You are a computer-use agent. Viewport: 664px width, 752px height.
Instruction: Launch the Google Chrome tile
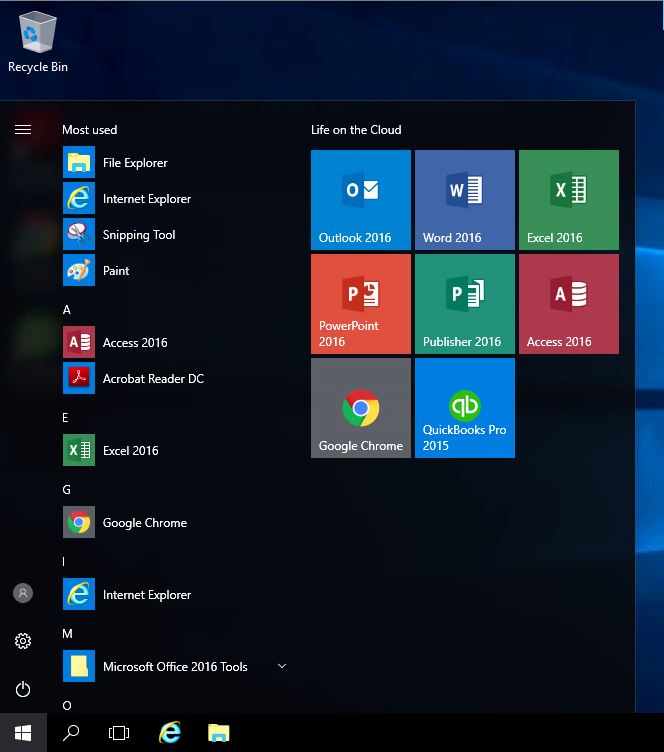(x=361, y=408)
